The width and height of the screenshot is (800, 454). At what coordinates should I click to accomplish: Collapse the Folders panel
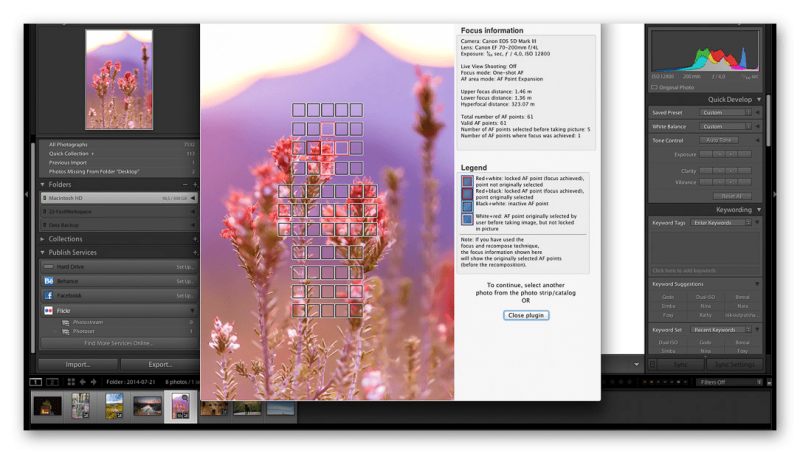pos(42,184)
